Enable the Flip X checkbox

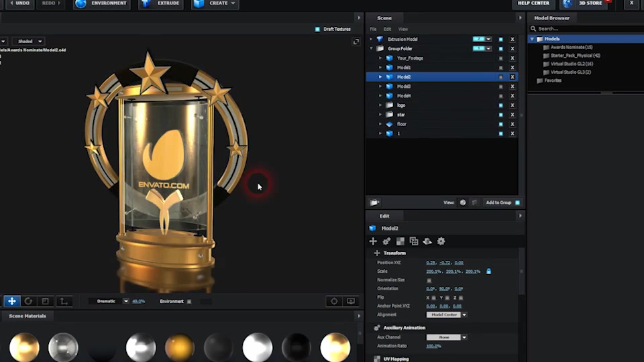(x=434, y=298)
